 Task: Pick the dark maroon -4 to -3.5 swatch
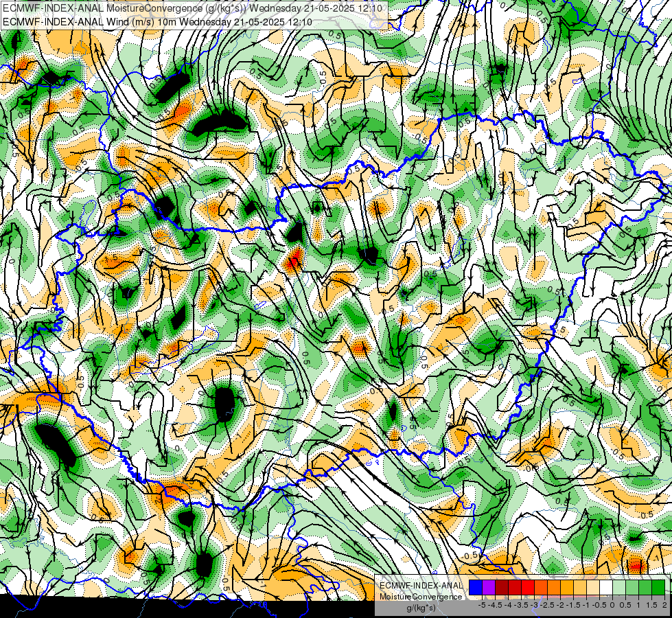[502, 587]
